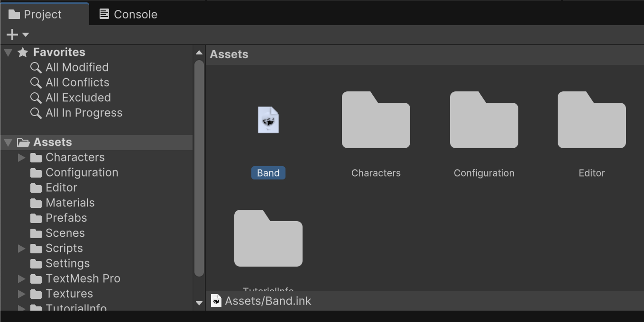The image size is (644, 322).
Task: Open the TutorialInfo folder thumbnail
Action: pos(268,239)
